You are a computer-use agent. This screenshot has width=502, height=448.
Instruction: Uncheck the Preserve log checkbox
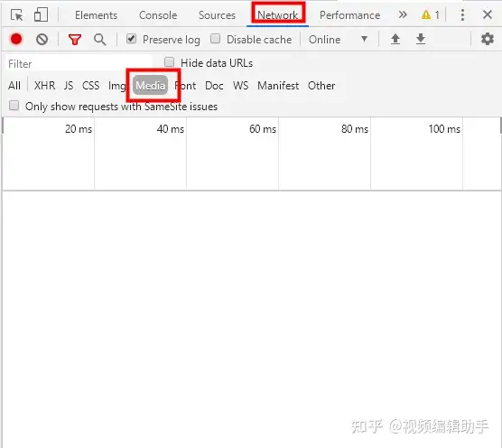(131, 39)
